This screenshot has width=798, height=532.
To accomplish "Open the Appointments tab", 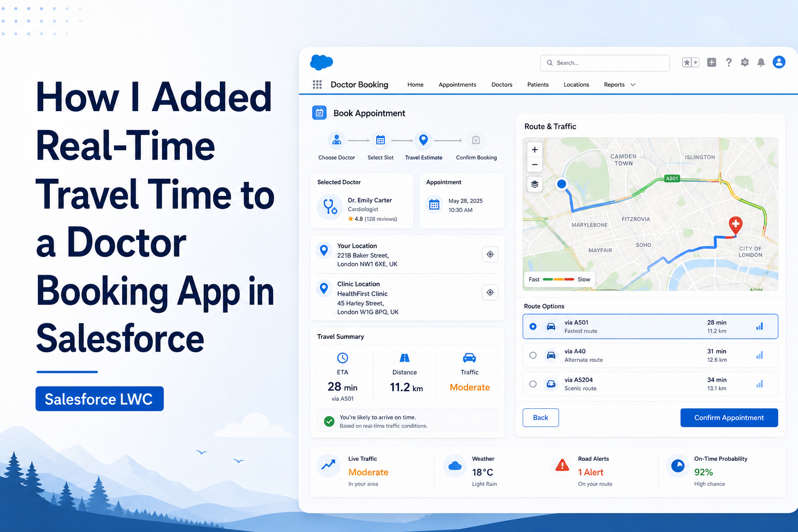I will 457,85.
